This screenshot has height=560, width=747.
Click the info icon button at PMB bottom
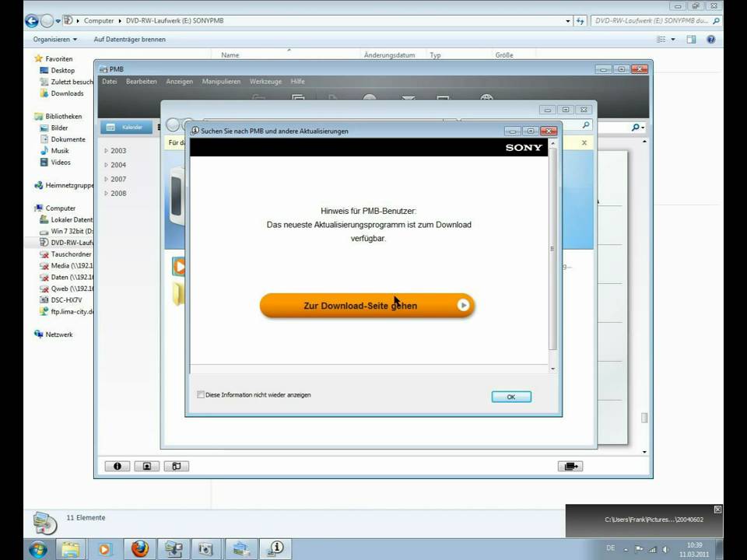[x=117, y=466]
